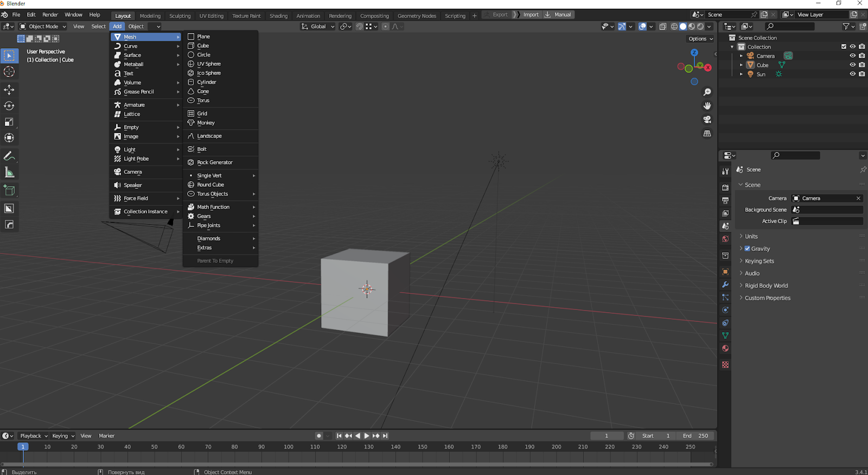Select the Rotate tool
Image resolution: width=868 pixels, height=475 pixels.
[9, 106]
